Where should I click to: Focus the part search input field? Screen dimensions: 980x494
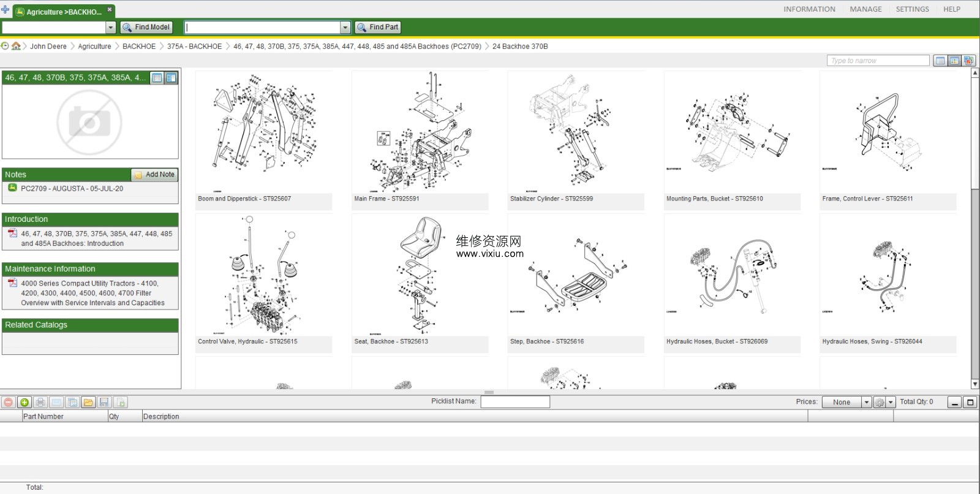coord(263,27)
